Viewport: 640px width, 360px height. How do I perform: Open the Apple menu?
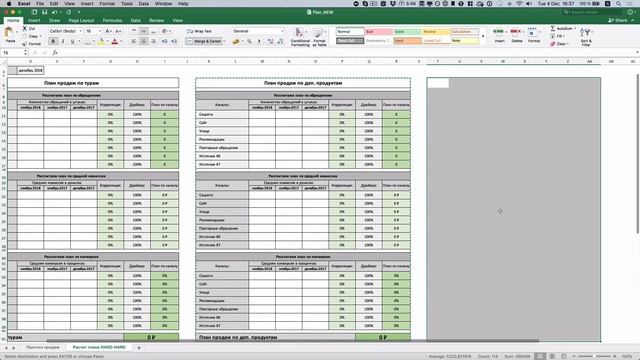point(9,4)
